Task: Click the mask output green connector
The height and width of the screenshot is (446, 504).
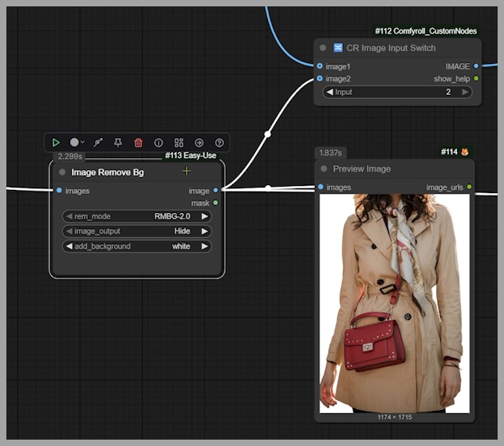Action: [x=215, y=203]
